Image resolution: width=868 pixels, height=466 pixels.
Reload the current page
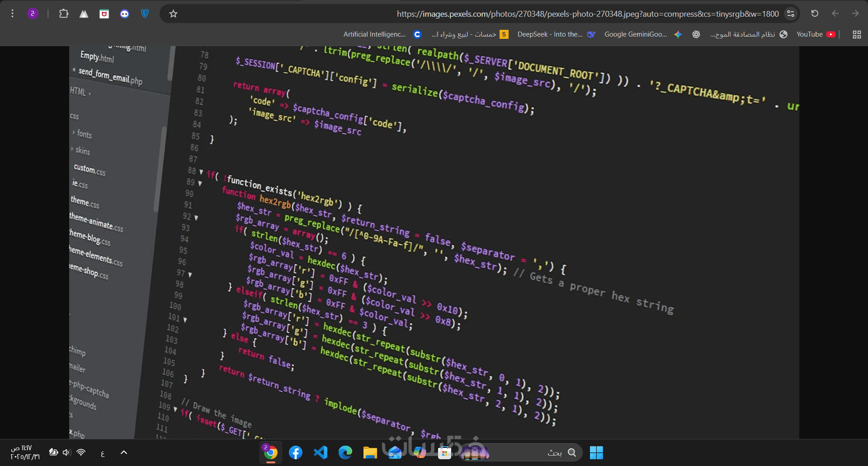click(815, 14)
